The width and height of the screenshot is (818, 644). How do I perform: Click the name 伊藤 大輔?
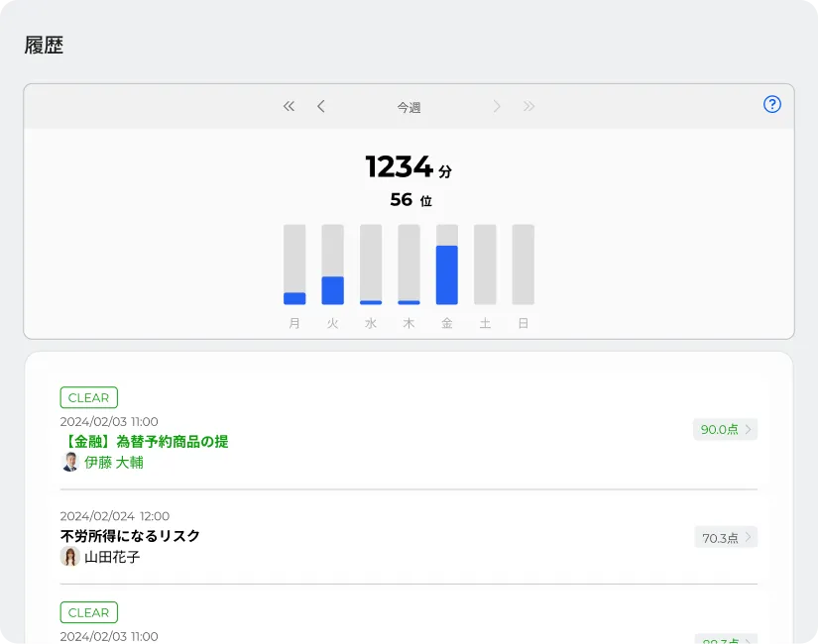114,463
